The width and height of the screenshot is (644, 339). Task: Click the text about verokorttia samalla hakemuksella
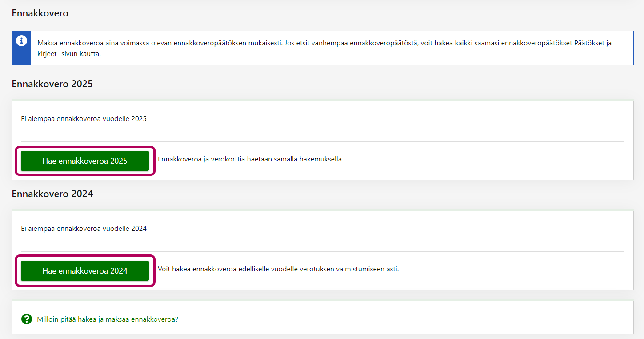[x=251, y=159]
